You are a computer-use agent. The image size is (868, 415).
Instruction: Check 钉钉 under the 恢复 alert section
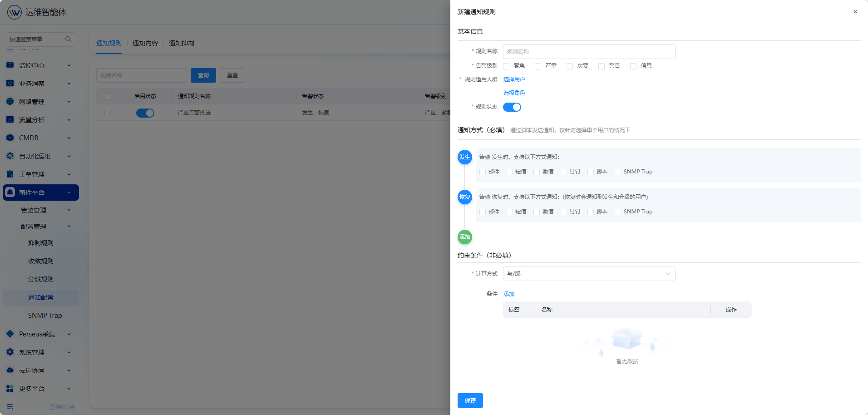[564, 212]
